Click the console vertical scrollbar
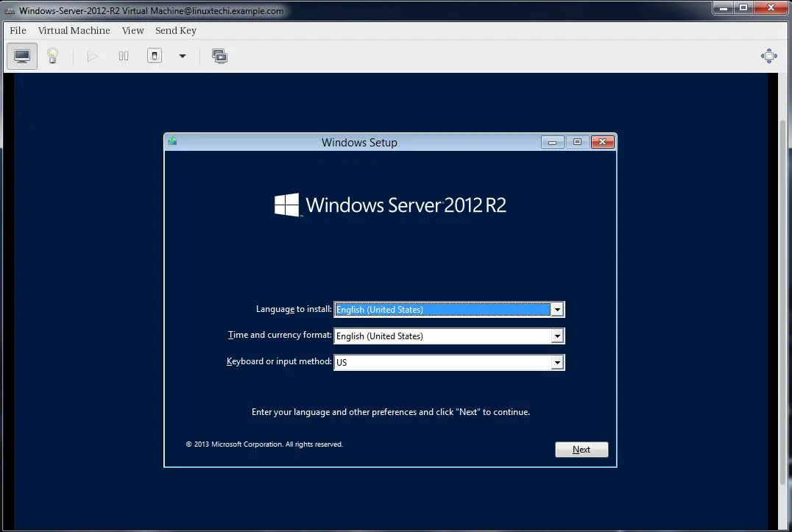 click(x=783, y=302)
